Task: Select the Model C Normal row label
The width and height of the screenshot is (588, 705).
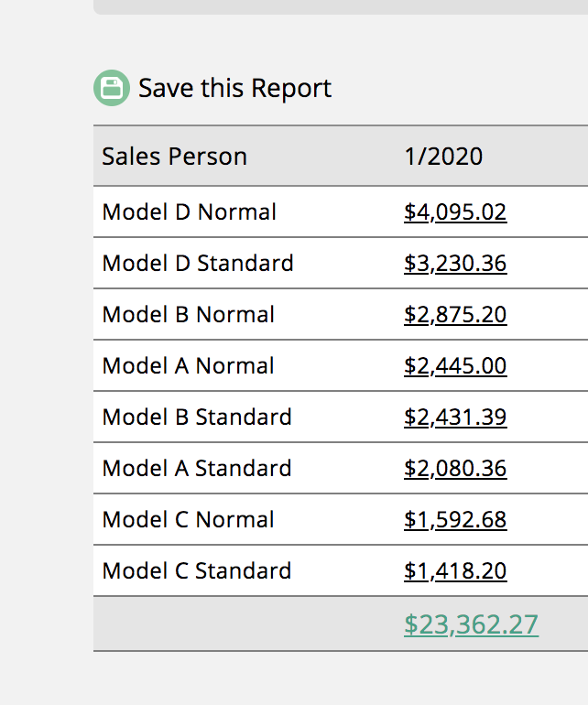Action: 188,520
